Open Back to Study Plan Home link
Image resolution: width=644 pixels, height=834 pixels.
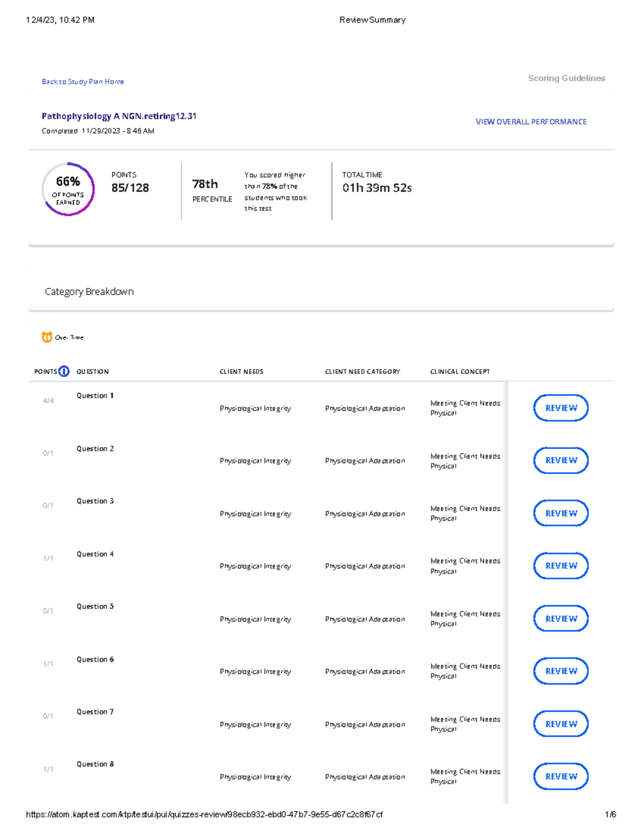point(83,82)
